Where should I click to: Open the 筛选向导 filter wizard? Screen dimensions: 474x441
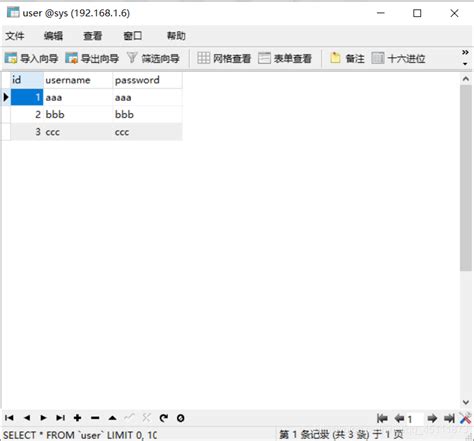pos(153,59)
